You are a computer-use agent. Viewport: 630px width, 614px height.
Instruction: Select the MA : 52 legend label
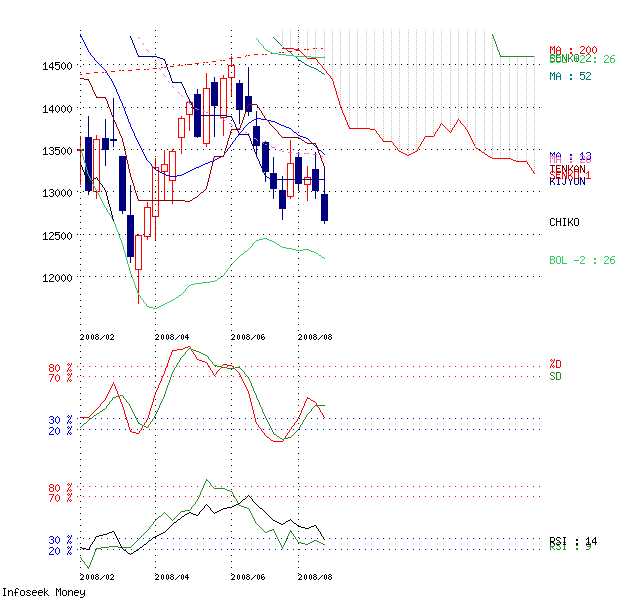click(x=570, y=76)
